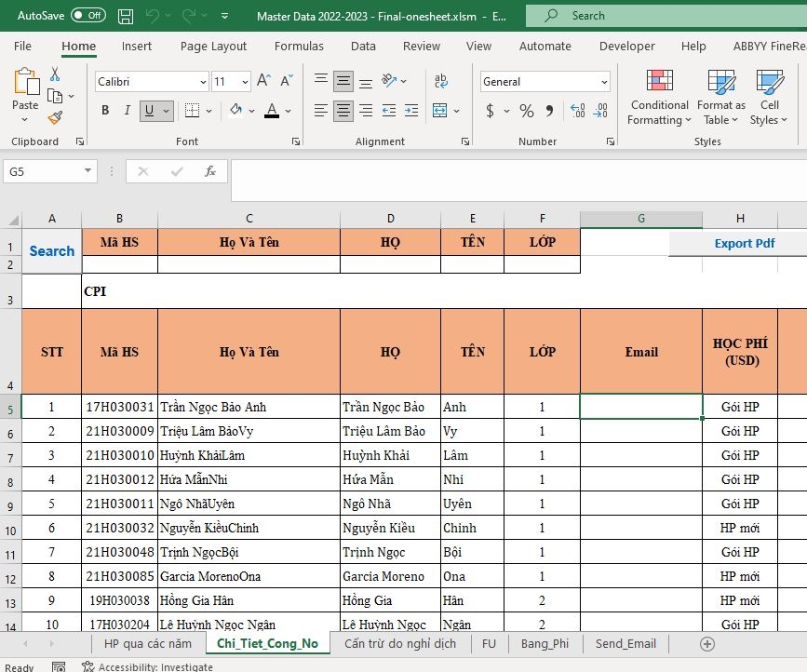Click the Orientation text angle icon
The width and height of the screenshot is (807, 672).
click(389, 80)
